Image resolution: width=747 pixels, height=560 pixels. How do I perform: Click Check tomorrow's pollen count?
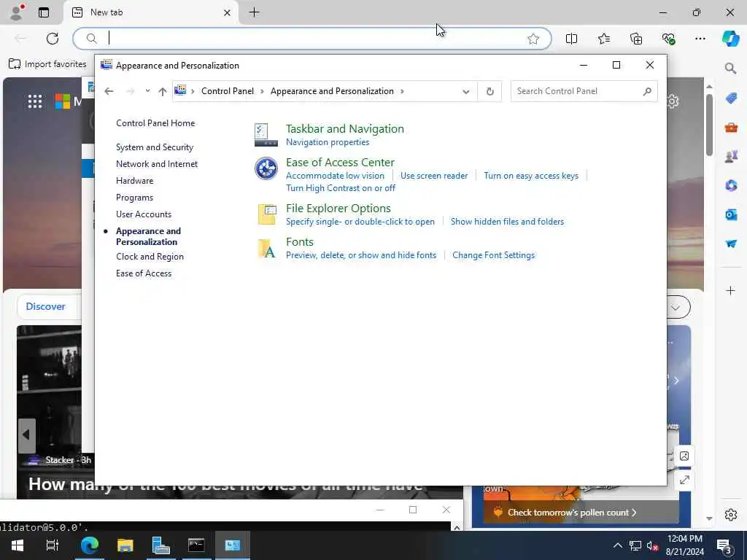572,513
